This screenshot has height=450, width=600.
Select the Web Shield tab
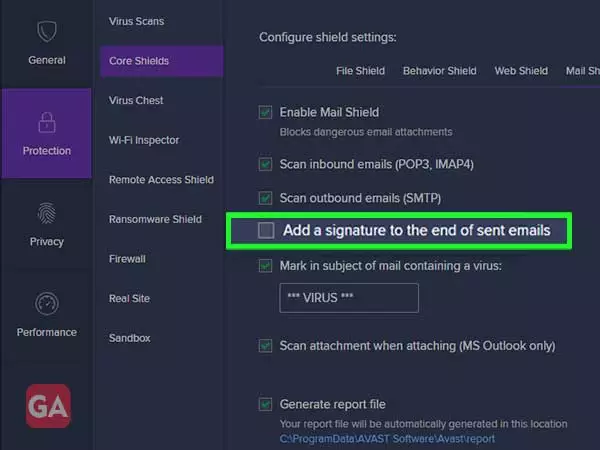click(521, 71)
